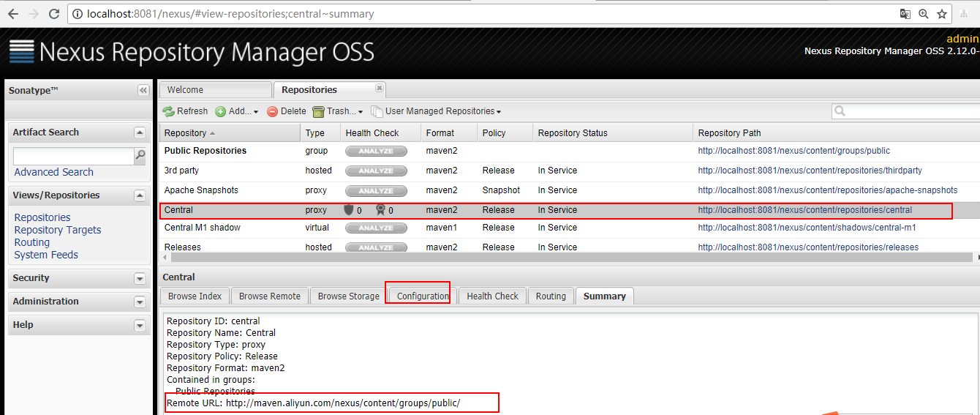Open the central-m1 shadow path URL

pyautogui.click(x=807, y=228)
